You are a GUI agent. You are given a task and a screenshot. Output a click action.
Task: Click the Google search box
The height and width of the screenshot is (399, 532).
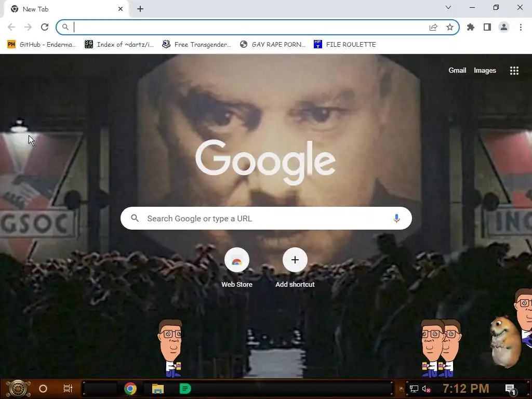[266, 218]
